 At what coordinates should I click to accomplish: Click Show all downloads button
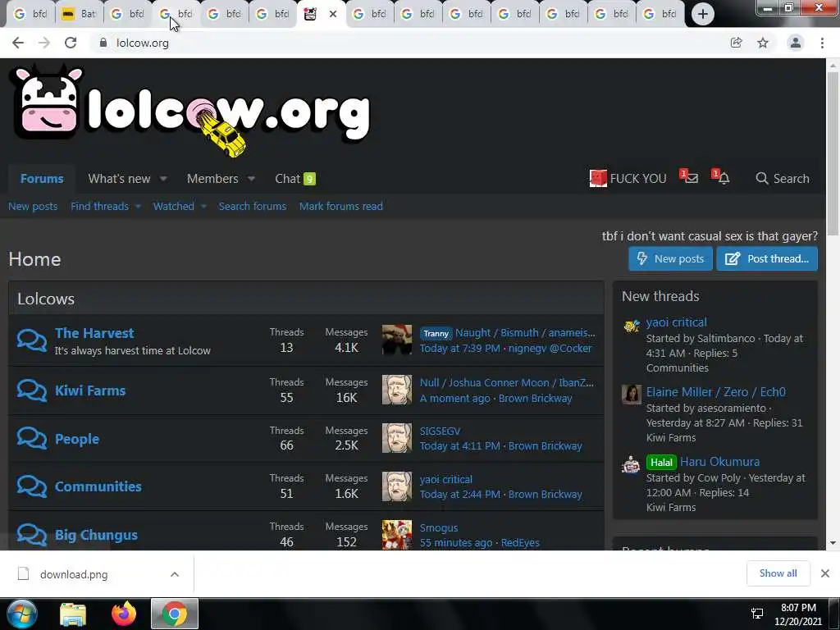tap(778, 573)
